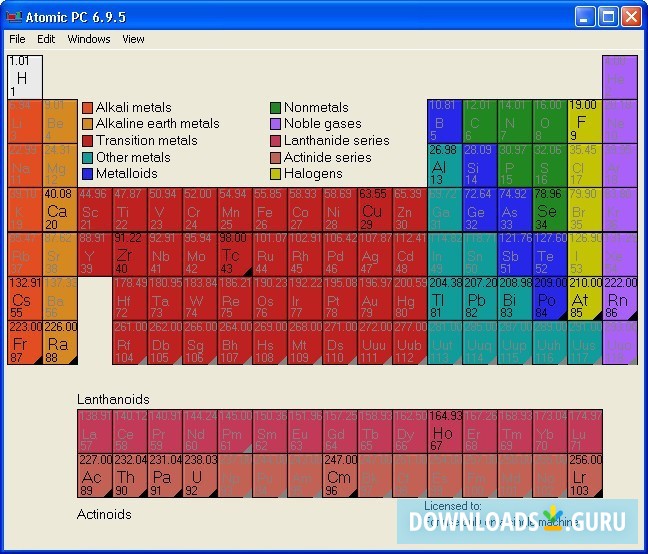
Task: Click the Mercury (Hg) element cell
Action: pyautogui.click(x=410, y=298)
